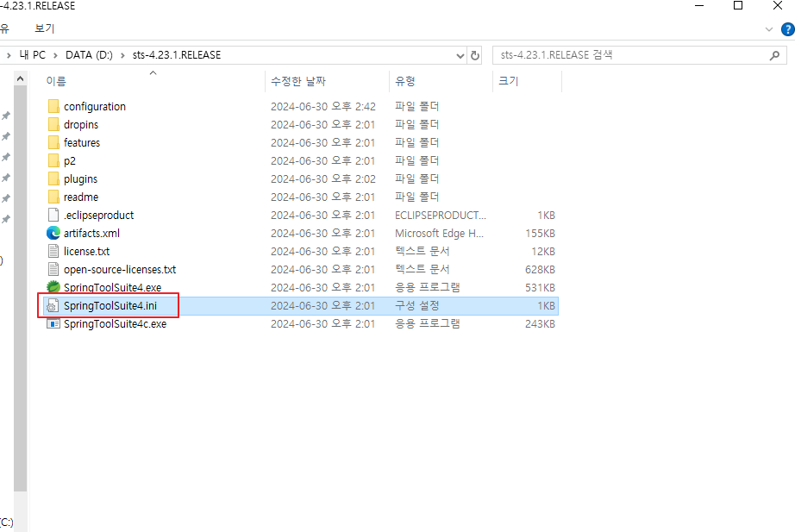This screenshot has height=532, width=795.
Task: Click sts-4.23.1.RELEASE in the breadcrumb
Action: point(177,55)
